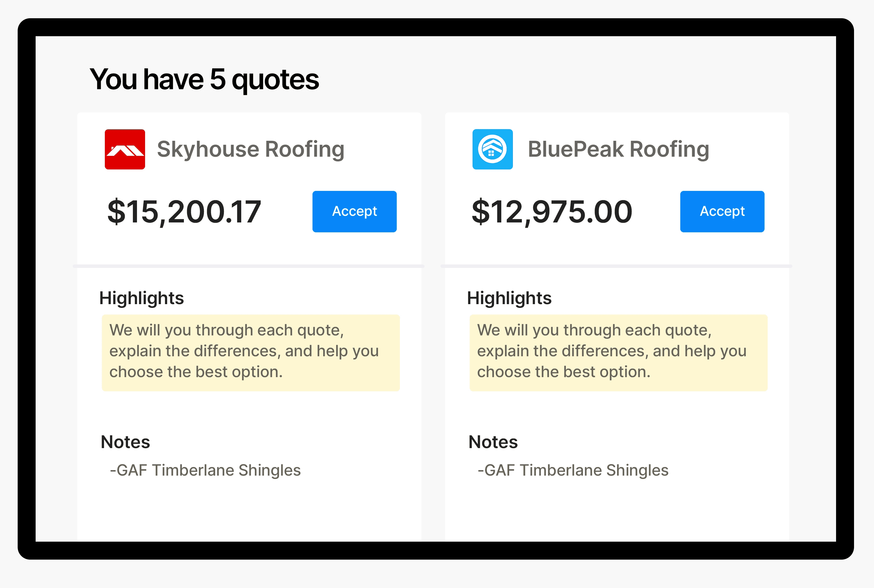874x588 pixels.
Task: Click the divider line in Skyhouse card
Action: (x=248, y=266)
